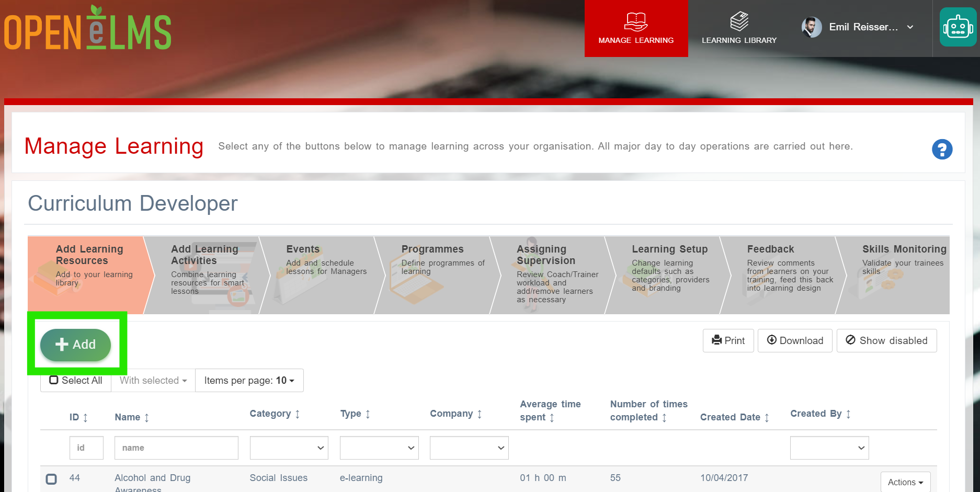The width and height of the screenshot is (980, 492).
Task: Sort by Number of times completed arrows
Action: tap(664, 417)
